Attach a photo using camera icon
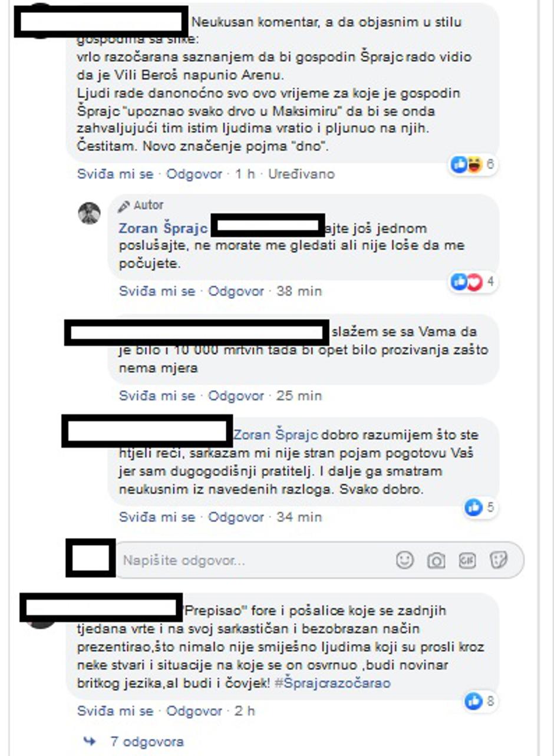This screenshot has height=756, width=554. pyautogui.click(x=436, y=560)
